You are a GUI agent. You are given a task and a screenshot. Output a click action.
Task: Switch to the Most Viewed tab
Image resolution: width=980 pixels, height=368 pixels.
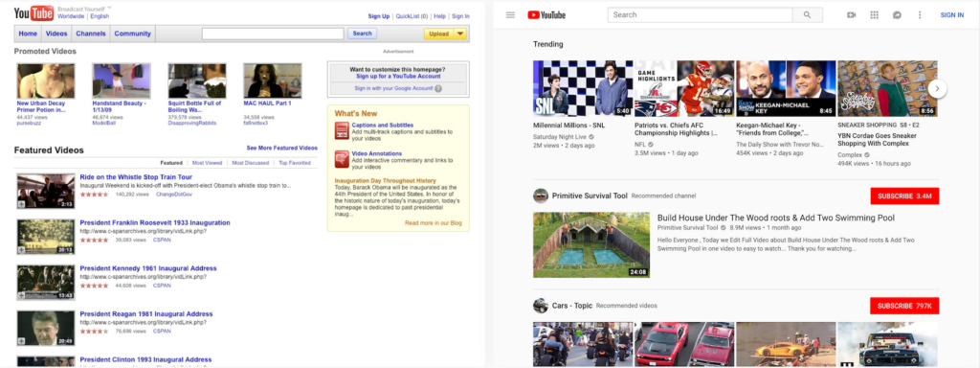207,163
